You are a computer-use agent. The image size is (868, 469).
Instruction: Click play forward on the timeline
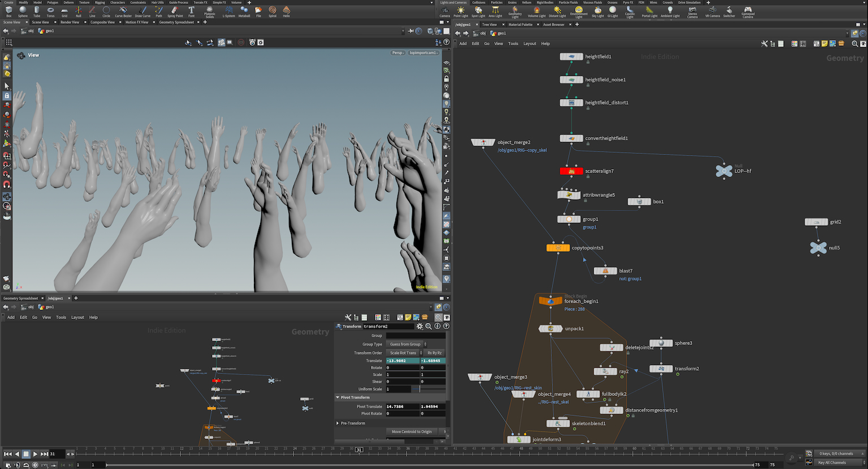(35, 454)
